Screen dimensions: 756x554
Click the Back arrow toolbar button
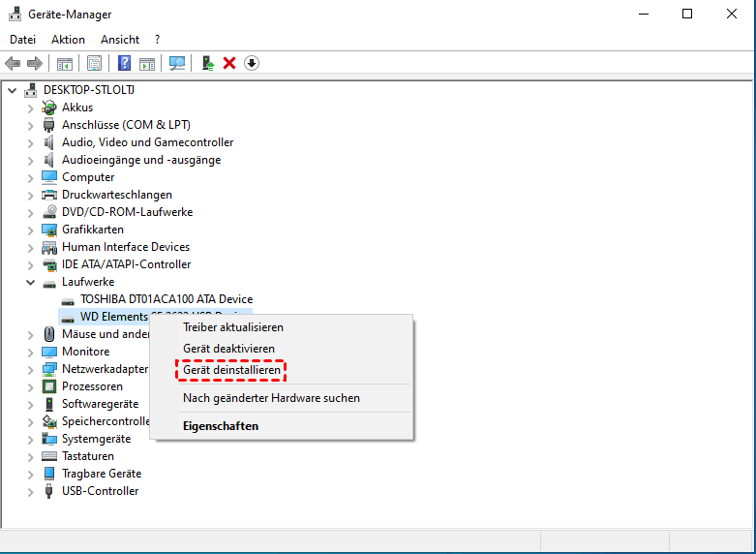coord(13,63)
